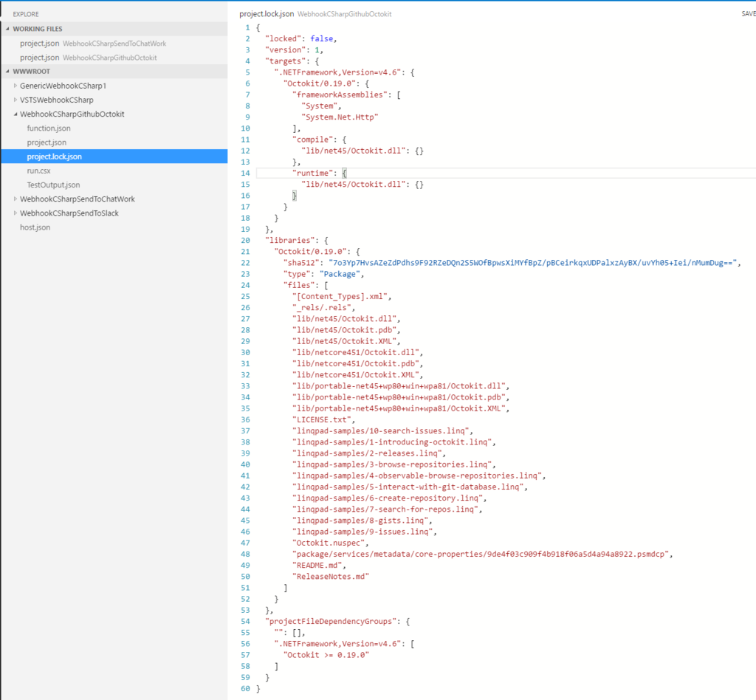Select TestOutput.json in the explorer
The width and height of the screenshot is (756, 700).
[x=55, y=185]
